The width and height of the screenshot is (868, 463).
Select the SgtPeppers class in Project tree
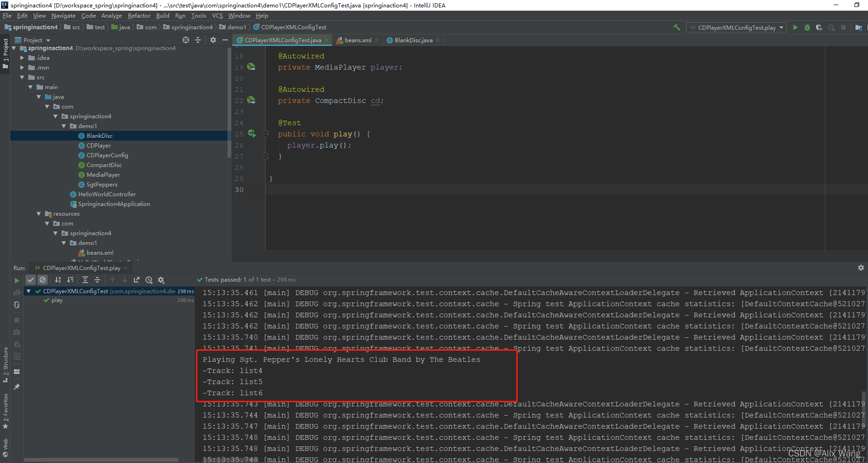102,185
